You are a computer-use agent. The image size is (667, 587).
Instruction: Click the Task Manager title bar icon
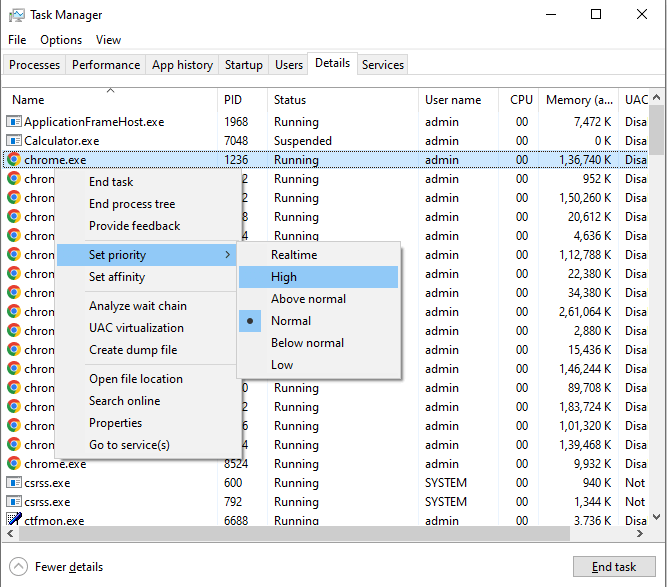tap(17, 15)
